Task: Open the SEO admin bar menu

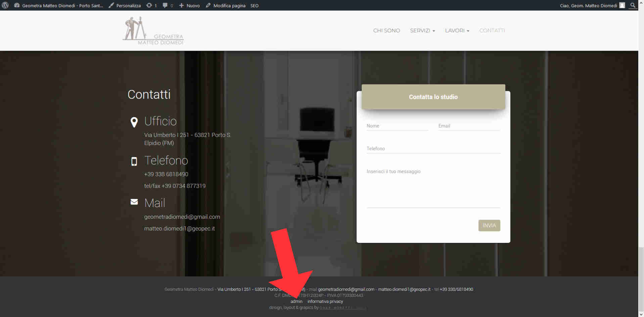Action: [x=255, y=5]
